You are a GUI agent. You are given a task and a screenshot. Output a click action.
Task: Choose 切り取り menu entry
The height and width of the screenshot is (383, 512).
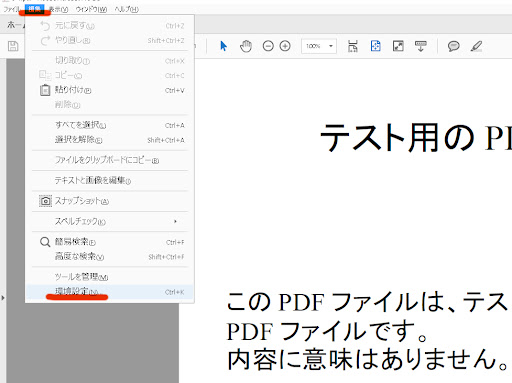110,61
